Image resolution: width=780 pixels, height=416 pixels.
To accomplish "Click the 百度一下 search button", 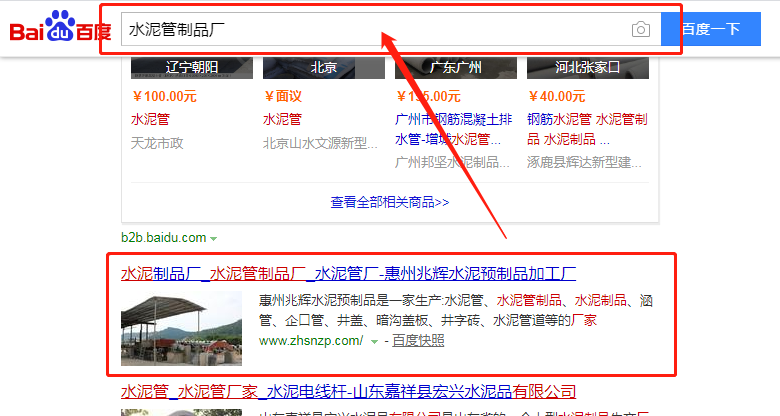I will (x=710, y=29).
